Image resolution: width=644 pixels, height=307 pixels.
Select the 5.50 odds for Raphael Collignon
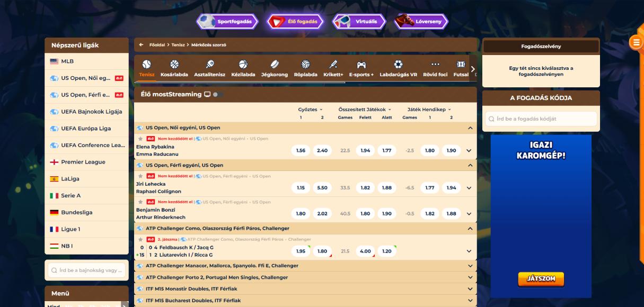[322, 188]
